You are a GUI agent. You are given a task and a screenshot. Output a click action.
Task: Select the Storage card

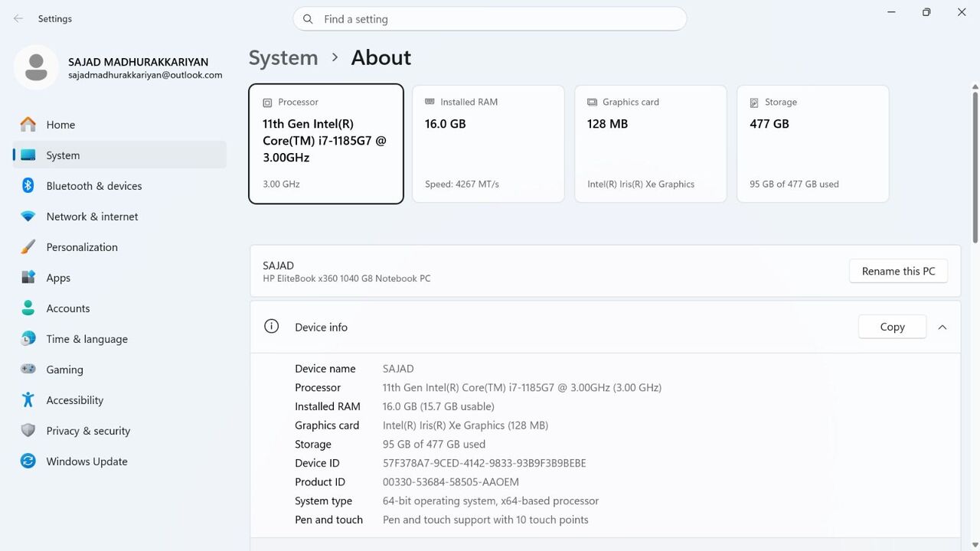click(x=813, y=144)
